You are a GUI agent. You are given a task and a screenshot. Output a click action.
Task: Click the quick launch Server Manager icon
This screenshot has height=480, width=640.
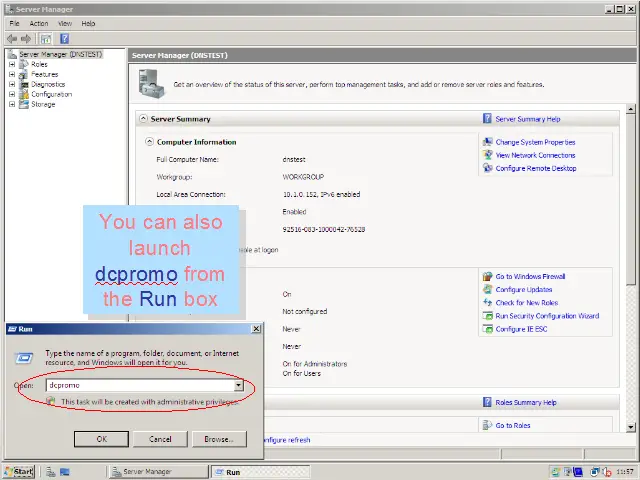click(51, 472)
